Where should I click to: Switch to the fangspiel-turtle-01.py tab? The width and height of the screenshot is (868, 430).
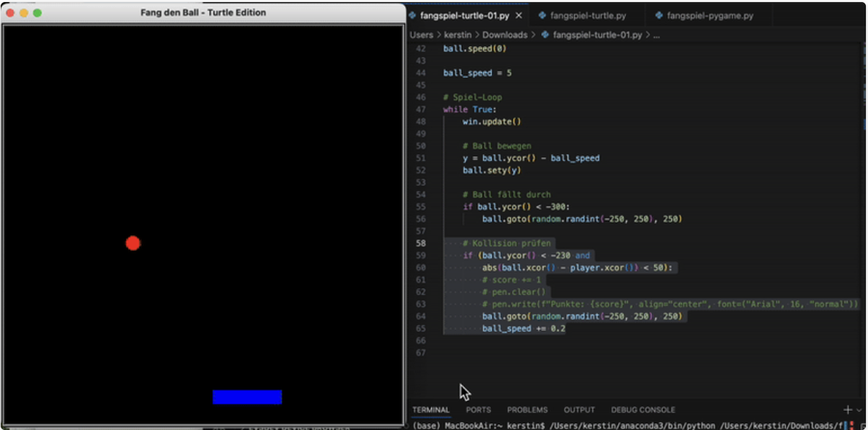pos(465,15)
